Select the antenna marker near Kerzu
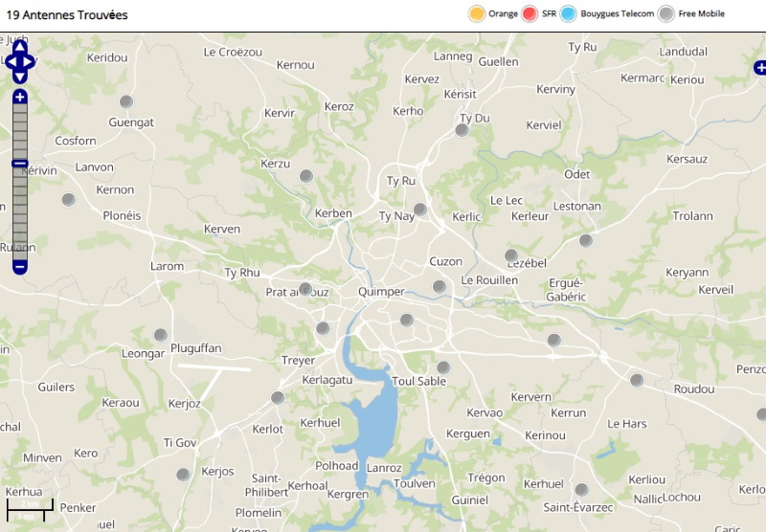 coord(306,176)
